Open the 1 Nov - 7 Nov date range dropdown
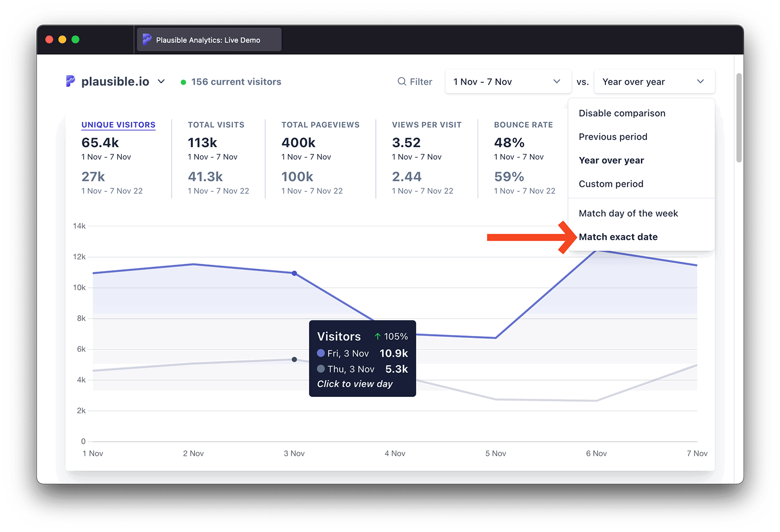Screen dimensions: 780x532 click(x=507, y=81)
